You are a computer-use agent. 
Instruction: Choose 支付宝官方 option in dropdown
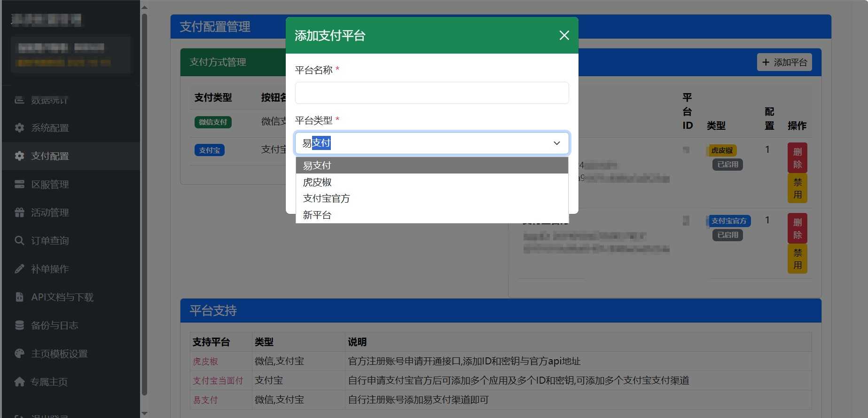(x=326, y=198)
